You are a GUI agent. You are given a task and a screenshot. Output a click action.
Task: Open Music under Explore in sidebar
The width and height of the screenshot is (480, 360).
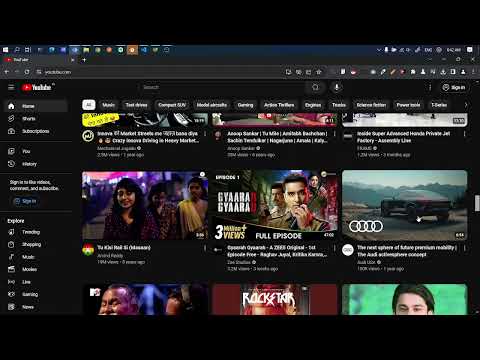(36, 257)
